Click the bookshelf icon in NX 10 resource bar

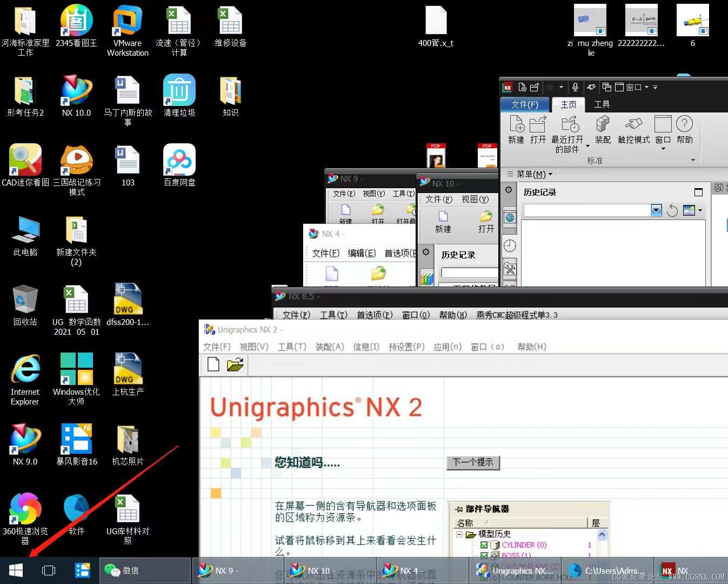pyautogui.click(x=427, y=279)
